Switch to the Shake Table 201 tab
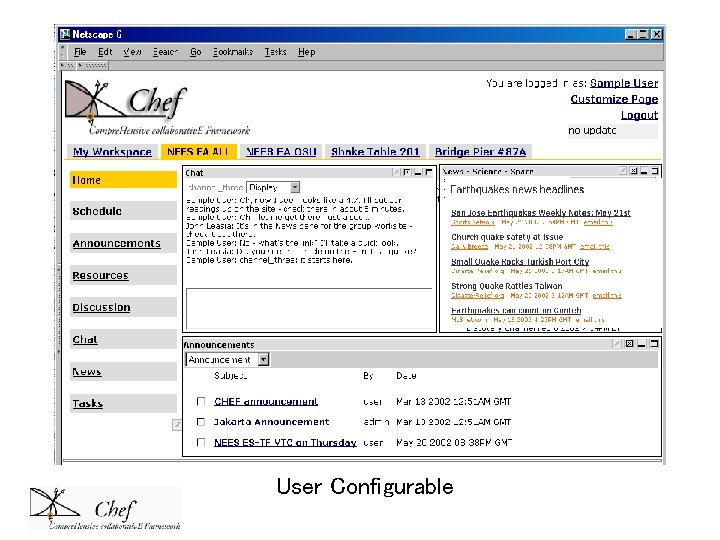Screen dimensions: 720x540 [375, 152]
